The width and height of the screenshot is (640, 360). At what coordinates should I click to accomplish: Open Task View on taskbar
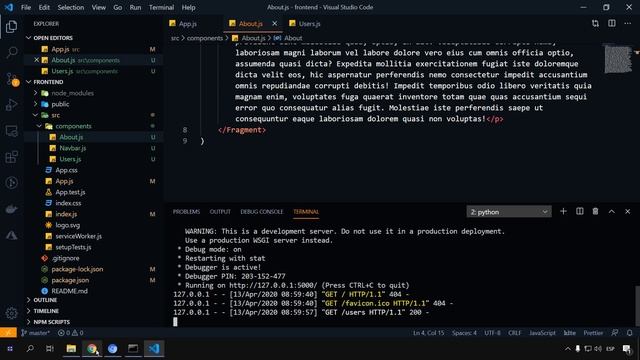pos(50,349)
